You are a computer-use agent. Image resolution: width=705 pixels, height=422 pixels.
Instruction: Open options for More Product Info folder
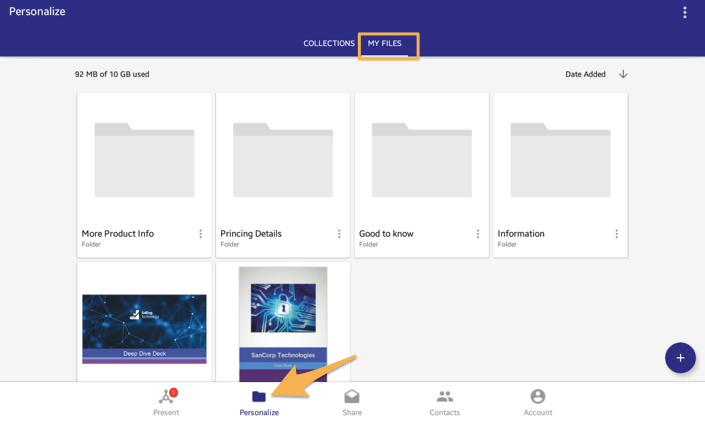tap(201, 234)
